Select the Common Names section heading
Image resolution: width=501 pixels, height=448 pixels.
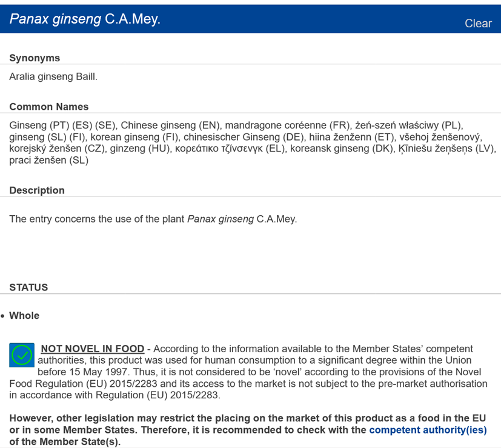tap(49, 107)
